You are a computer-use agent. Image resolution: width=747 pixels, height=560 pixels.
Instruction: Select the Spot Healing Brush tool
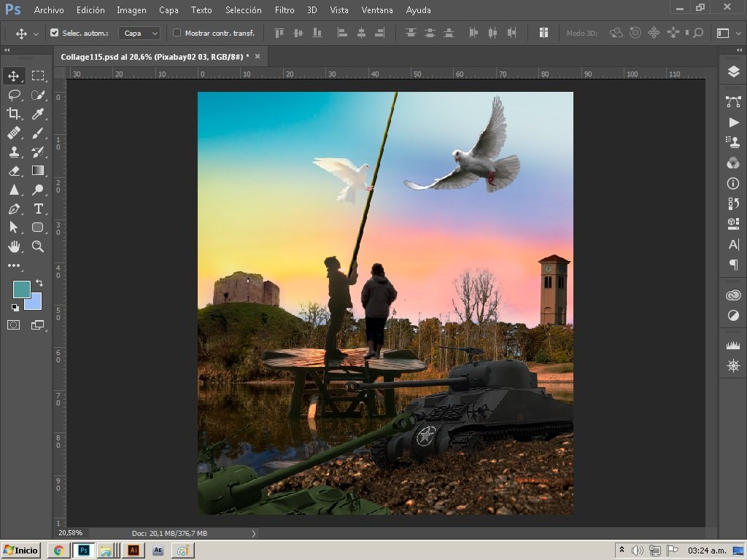tap(14, 133)
